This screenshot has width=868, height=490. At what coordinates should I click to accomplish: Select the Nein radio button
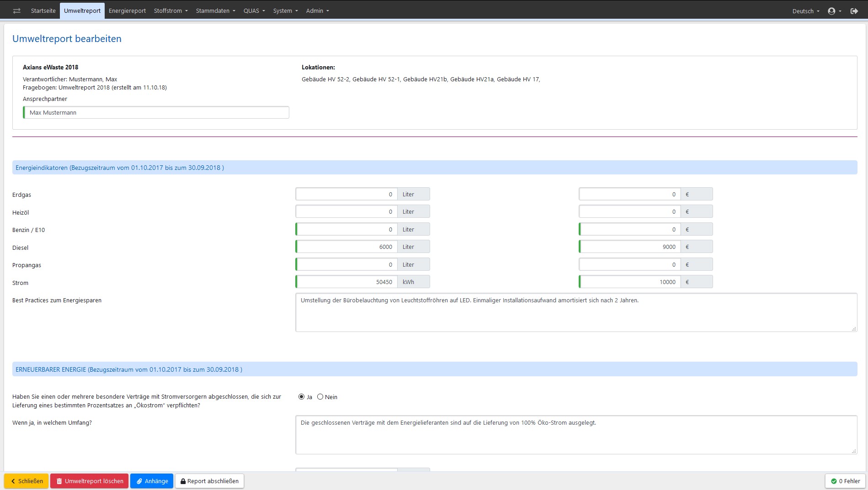coord(320,397)
